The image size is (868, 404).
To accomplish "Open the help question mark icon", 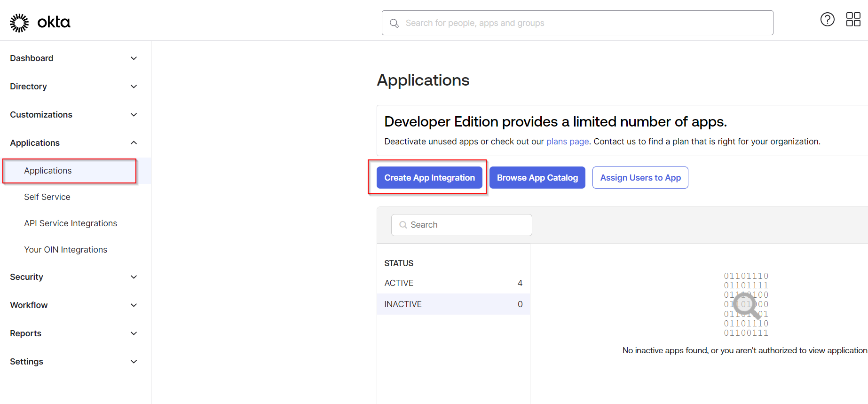I will click(x=827, y=19).
